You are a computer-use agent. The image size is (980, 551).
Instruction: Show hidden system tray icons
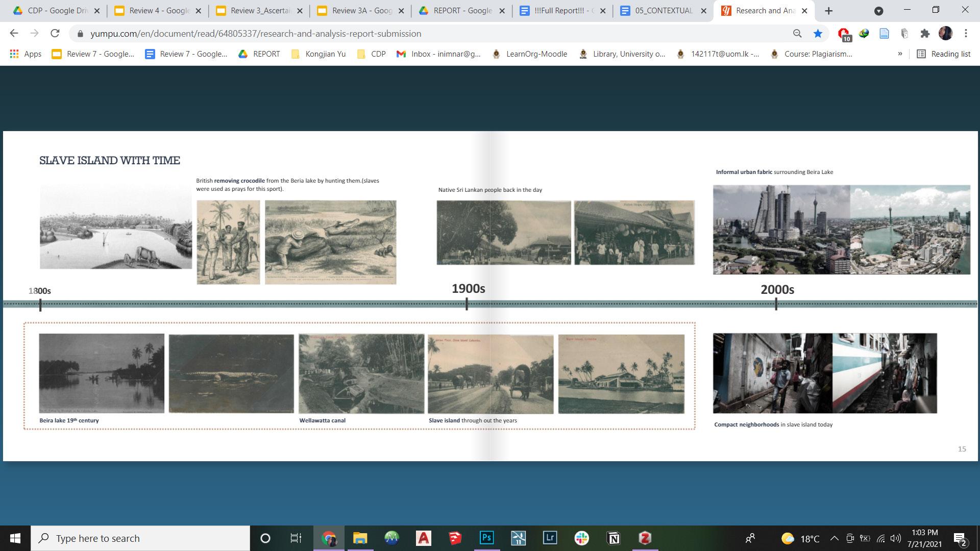click(834, 538)
